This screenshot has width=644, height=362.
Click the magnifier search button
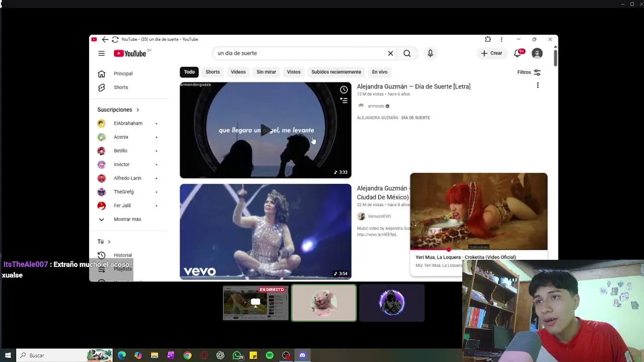coord(407,53)
